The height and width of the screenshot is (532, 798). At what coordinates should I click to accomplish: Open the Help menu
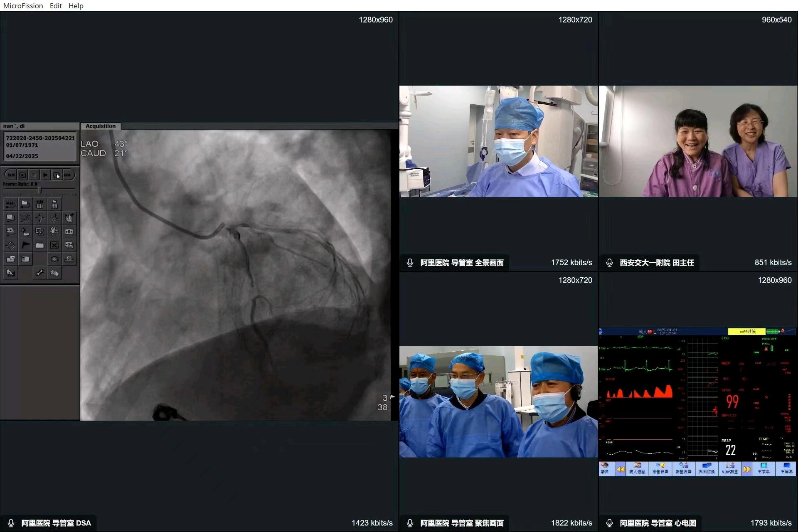(76, 6)
